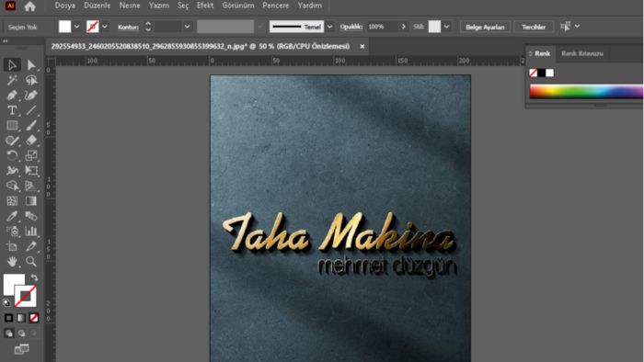Viewport: 644px width, 362px height.
Task: Select the Selection tool arrow
Action: pyautogui.click(x=12, y=65)
